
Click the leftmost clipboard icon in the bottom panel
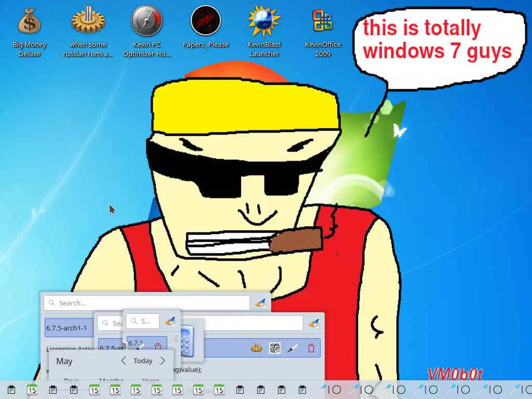coord(11,390)
